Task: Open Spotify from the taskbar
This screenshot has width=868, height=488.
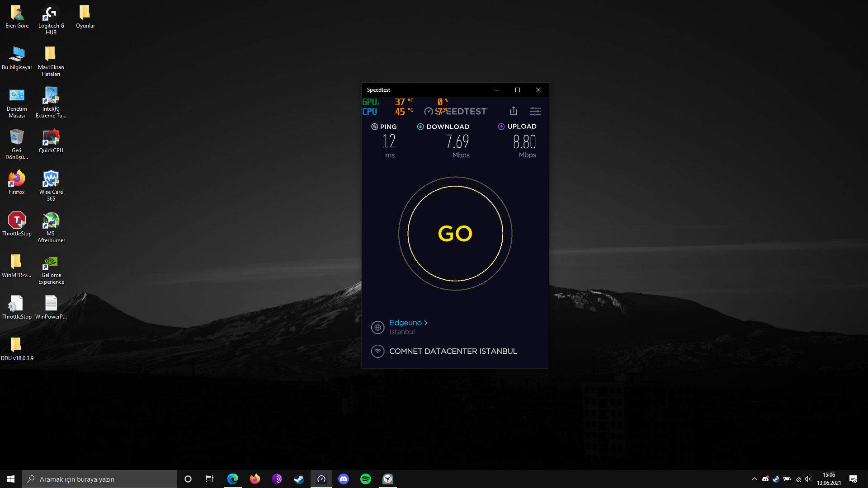Action: pos(366,479)
